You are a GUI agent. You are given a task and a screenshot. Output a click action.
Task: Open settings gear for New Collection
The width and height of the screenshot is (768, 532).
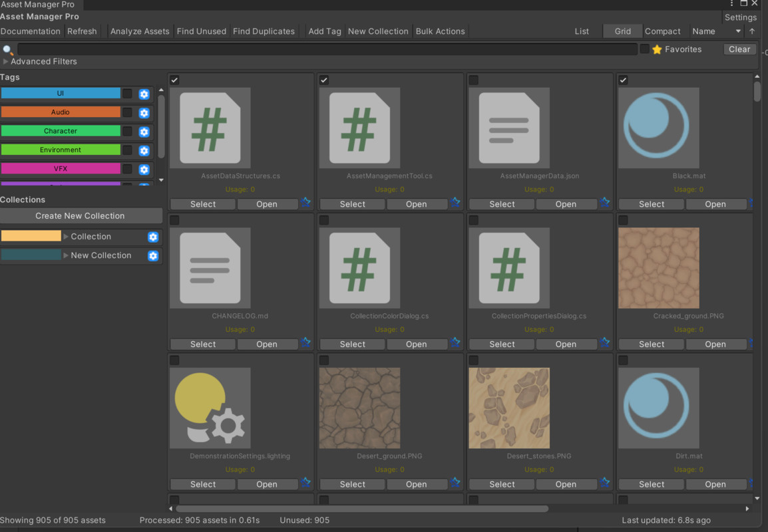tap(154, 255)
